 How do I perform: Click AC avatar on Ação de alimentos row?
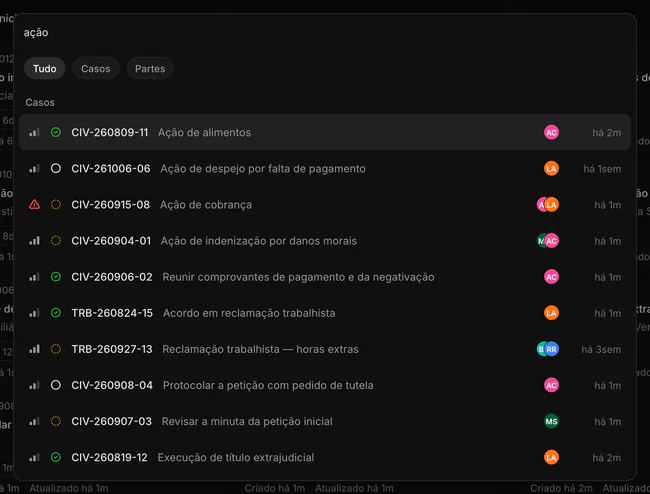(551, 133)
